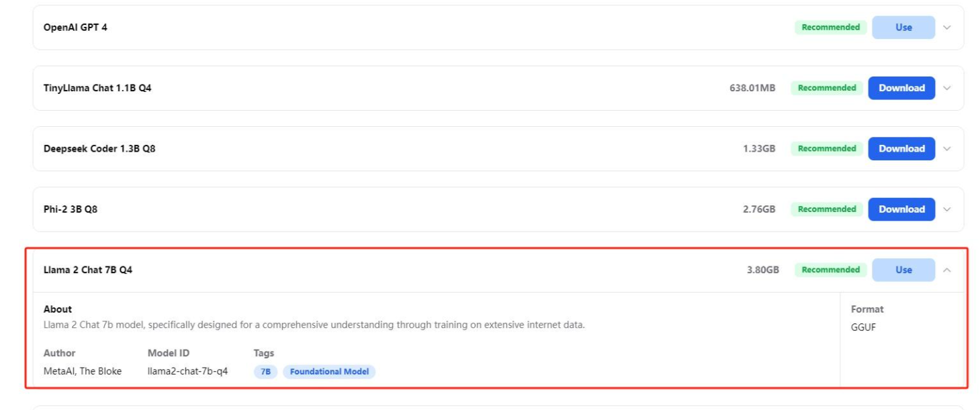This screenshot has width=980, height=410.
Task: Collapse the Llama 2 Chat 7B Q4 details
Action: [947, 270]
